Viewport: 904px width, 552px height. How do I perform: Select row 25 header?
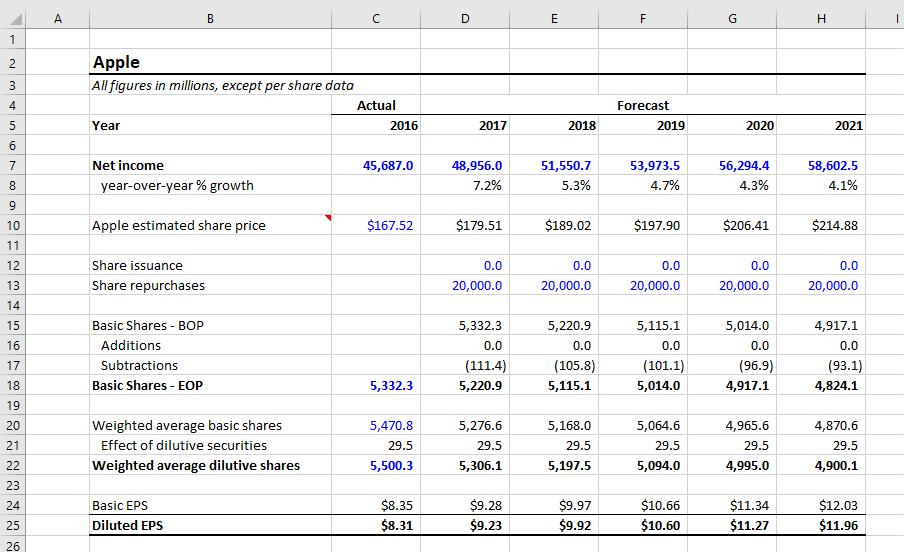click(x=13, y=525)
